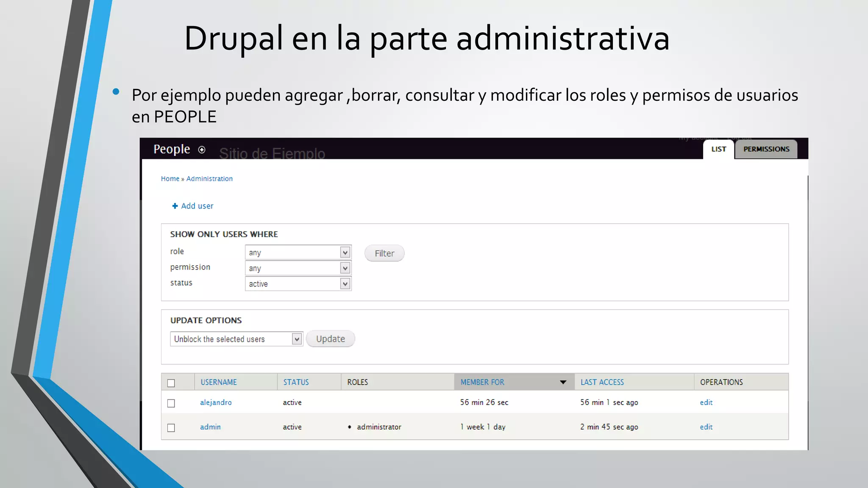Click the '2 min 45 sec ago' last access

click(609, 427)
